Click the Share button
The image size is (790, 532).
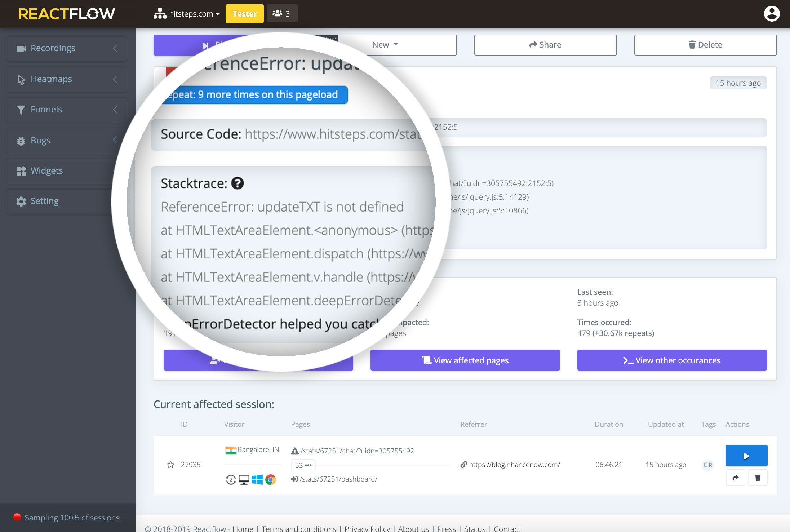coord(545,45)
